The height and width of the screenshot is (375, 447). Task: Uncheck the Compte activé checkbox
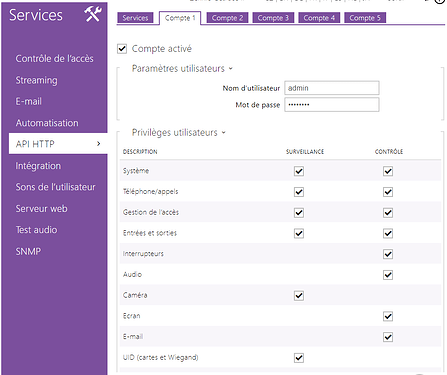pos(122,49)
